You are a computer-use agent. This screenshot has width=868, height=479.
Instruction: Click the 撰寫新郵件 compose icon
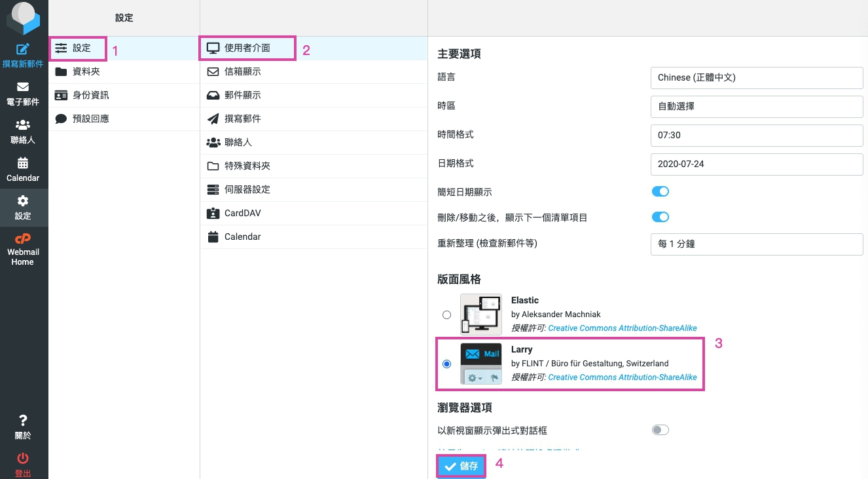23,49
